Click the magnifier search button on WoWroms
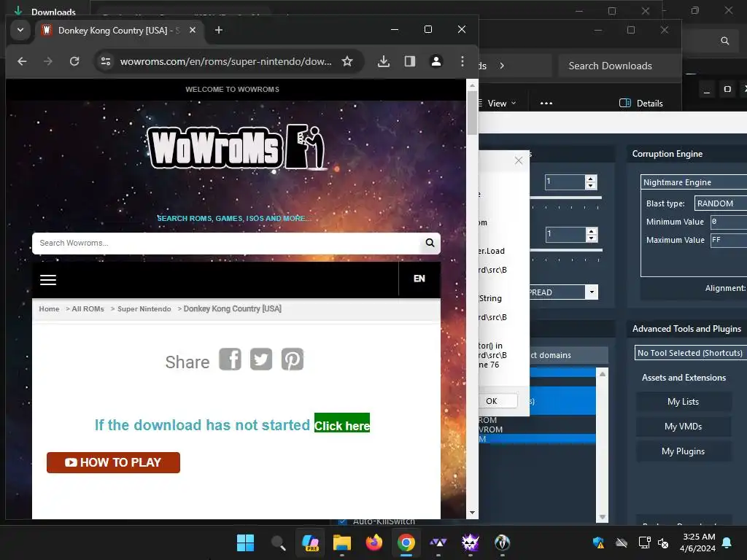747x560 pixels. point(430,243)
